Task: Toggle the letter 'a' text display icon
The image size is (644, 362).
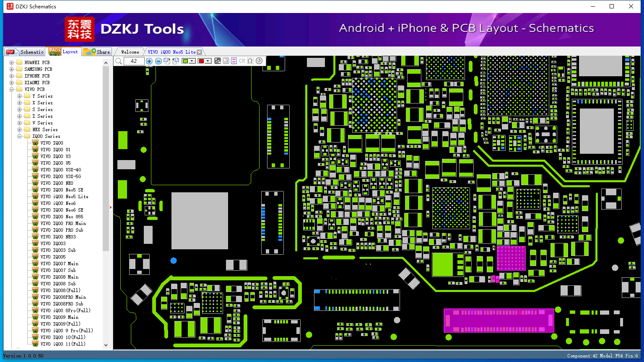Action: click(226, 61)
